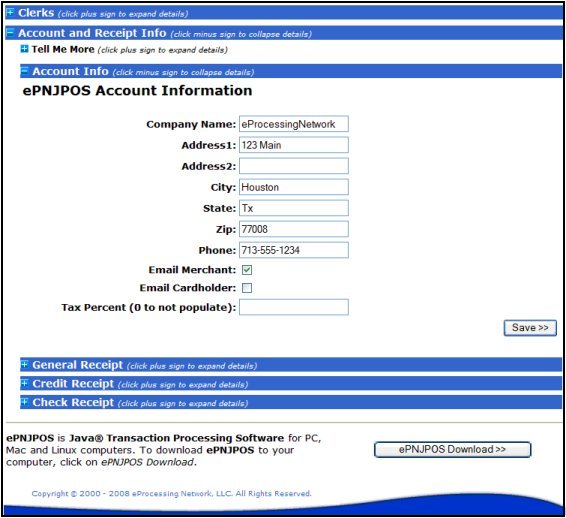Expand Credit Receipt plus icon
Viewport: 566px width, 518px height.
coord(24,383)
